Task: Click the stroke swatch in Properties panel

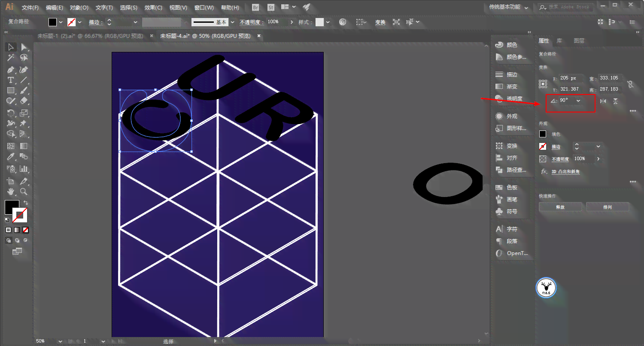Action: pyautogui.click(x=543, y=146)
